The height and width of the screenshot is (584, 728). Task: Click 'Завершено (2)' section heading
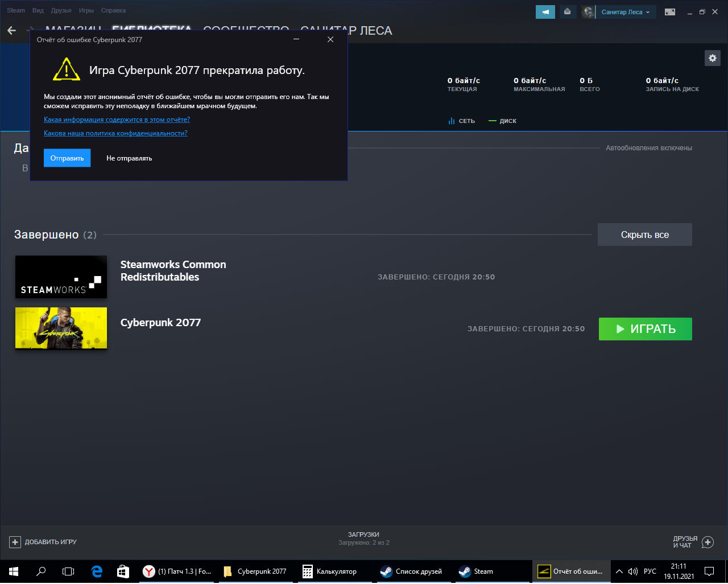click(x=55, y=235)
